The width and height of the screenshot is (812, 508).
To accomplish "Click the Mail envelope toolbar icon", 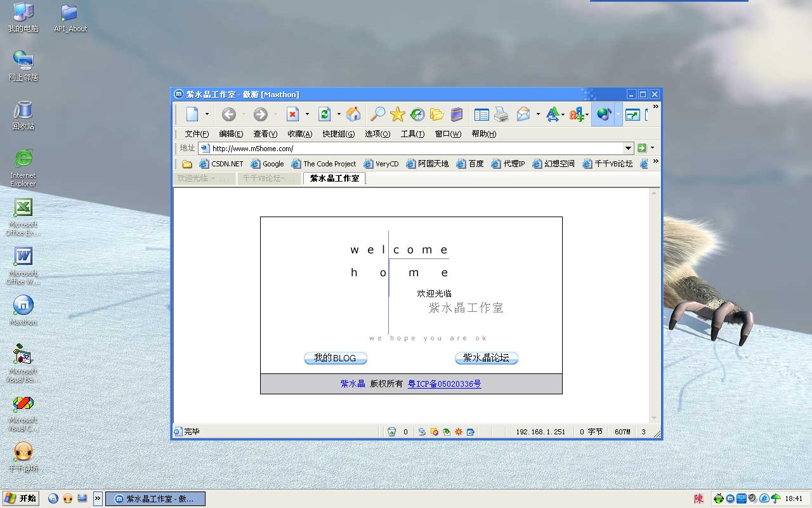I will [523, 114].
